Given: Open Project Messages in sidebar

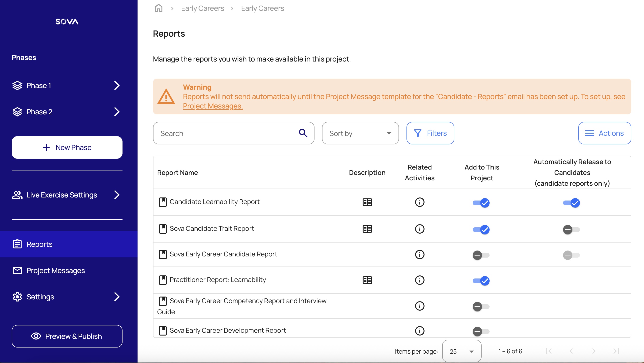Looking at the screenshot, I should [x=55, y=270].
